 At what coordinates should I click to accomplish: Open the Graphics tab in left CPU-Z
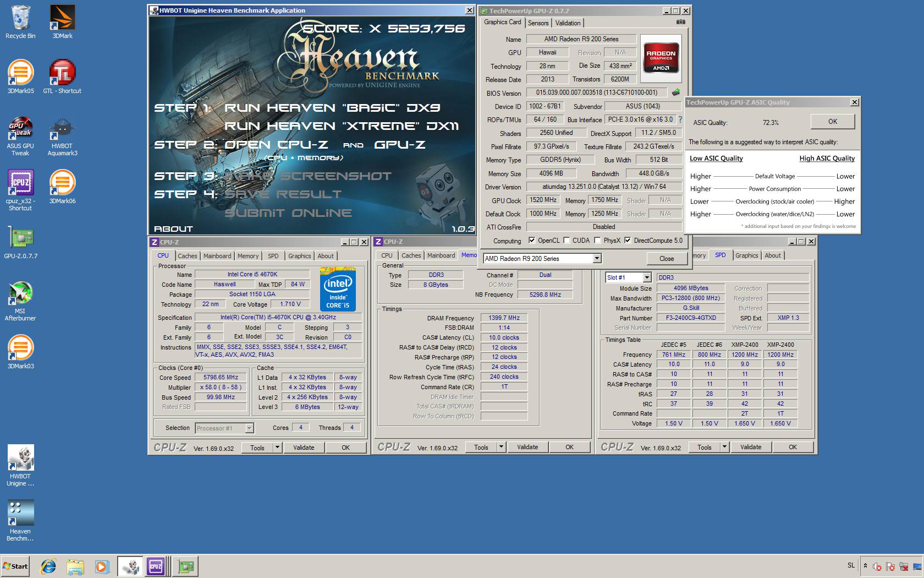pyautogui.click(x=299, y=256)
